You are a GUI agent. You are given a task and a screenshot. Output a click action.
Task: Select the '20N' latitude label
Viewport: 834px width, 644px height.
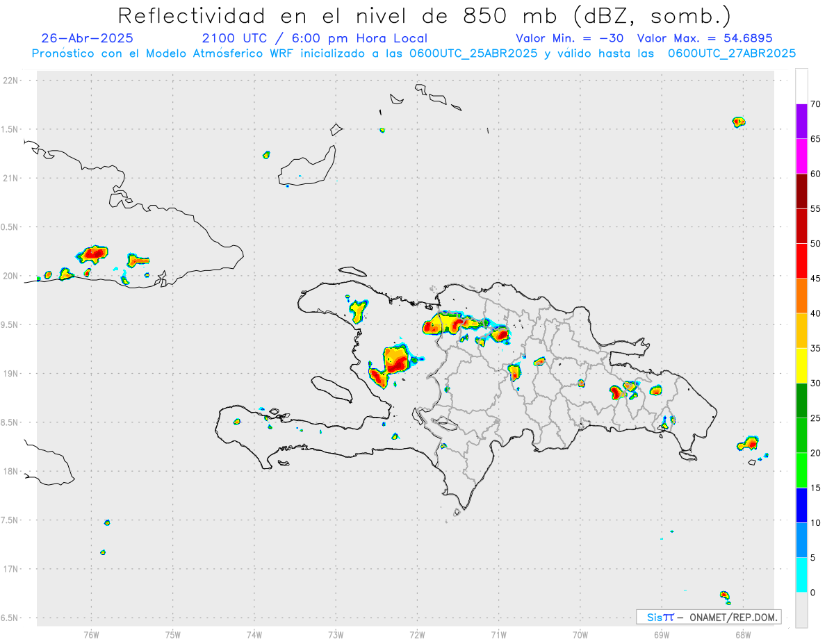tap(12, 276)
